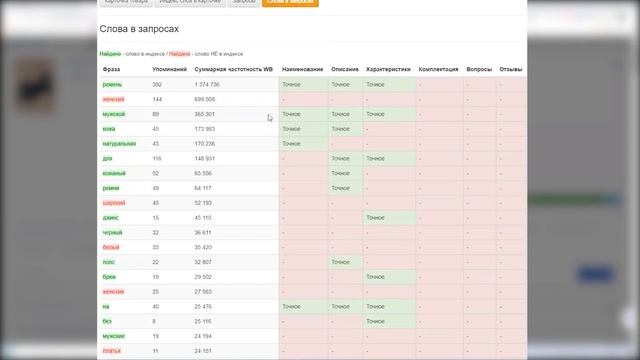640x360 pixels.
Task: Click the Слова в запросах heading
Action: (139, 29)
